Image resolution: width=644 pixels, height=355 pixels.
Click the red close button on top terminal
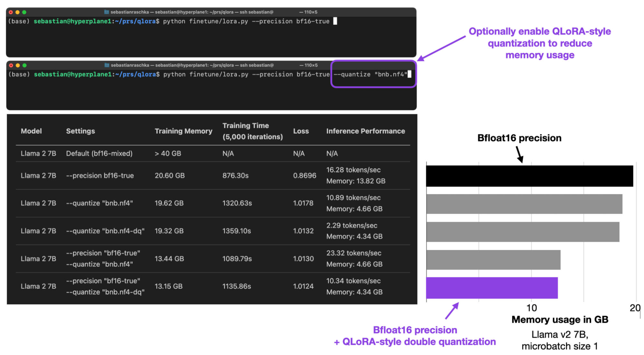point(11,12)
